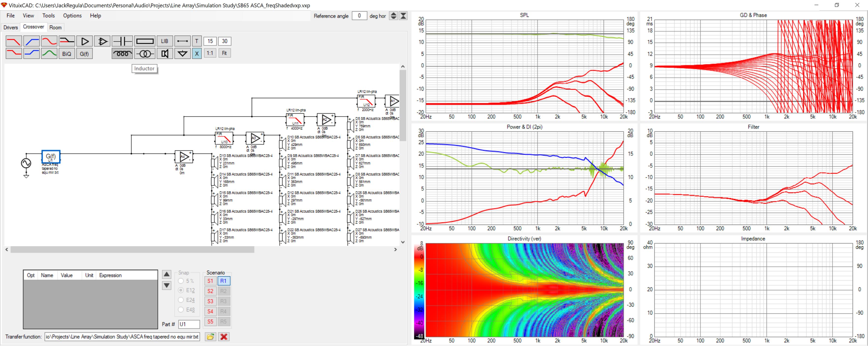868x346 pixels.
Task: Switch to the Room tab
Action: (55, 27)
